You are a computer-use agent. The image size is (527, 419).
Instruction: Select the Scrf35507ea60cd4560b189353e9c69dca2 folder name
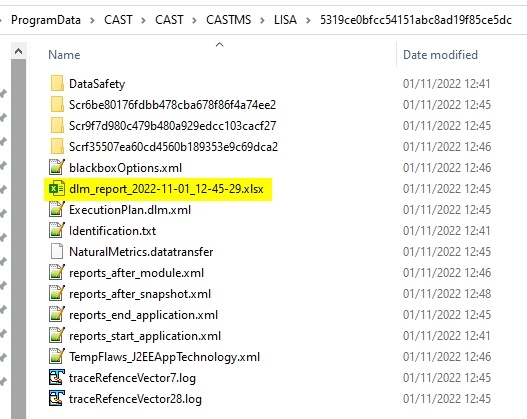173,147
